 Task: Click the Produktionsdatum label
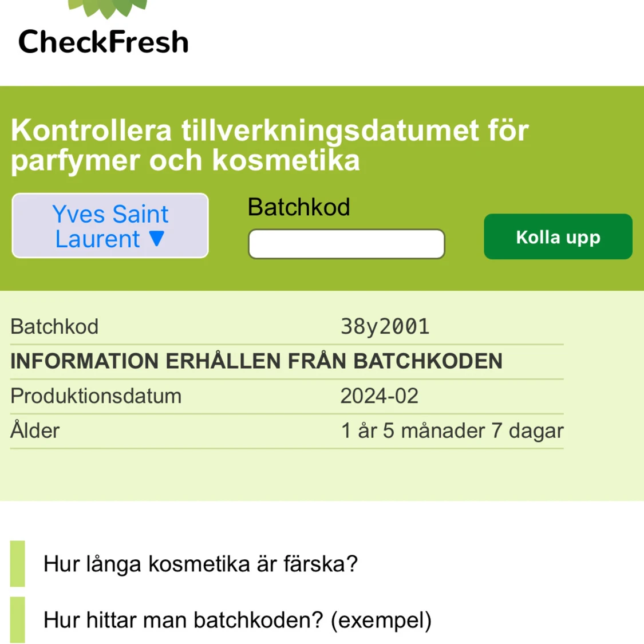96,396
